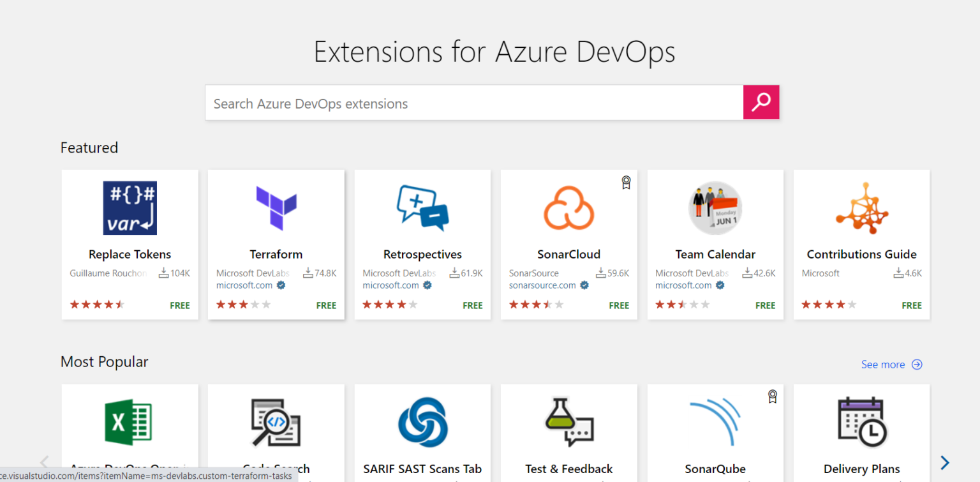This screenshot has width=980, height=482.
Task: Select the Retrospectives chat bubbles icon
Action: (x=422, y=208)
